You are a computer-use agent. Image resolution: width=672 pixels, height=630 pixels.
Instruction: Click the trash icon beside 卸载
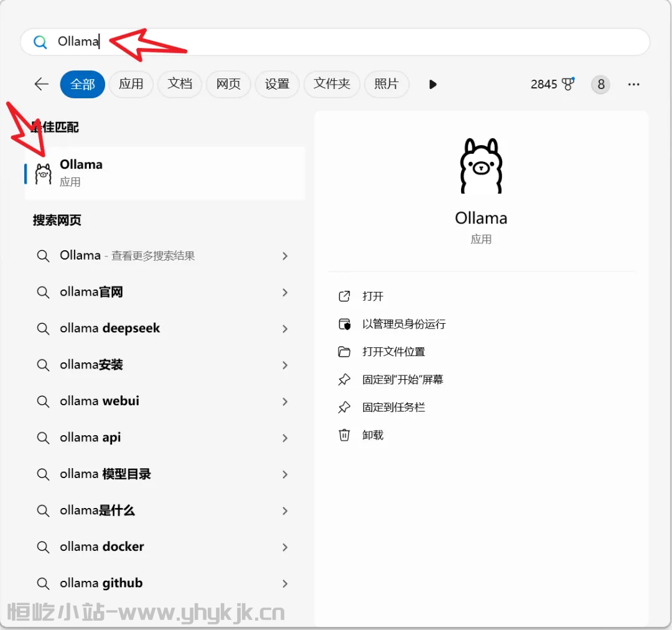click(x=344, y=435)
